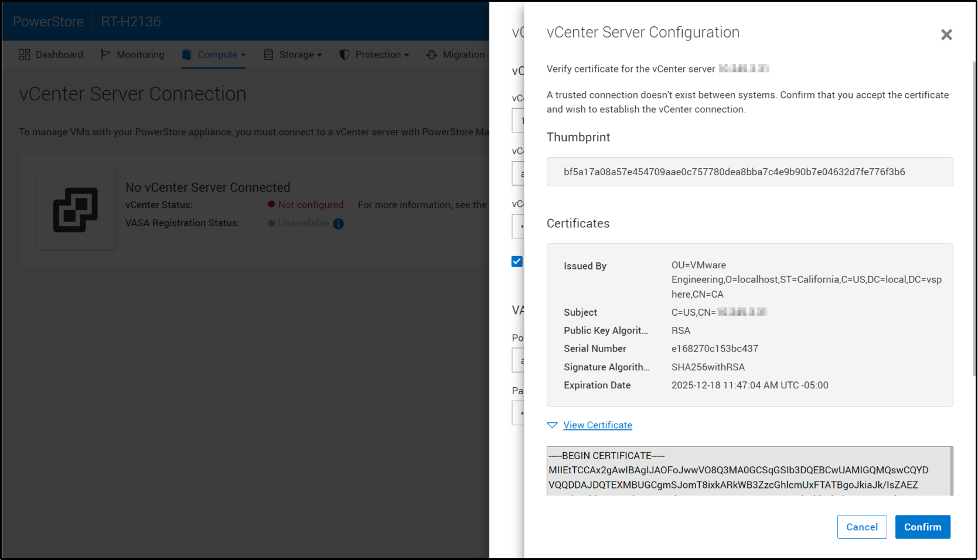Click the Not configured status text
Screen dimensions: 978x560
point(311,204)
